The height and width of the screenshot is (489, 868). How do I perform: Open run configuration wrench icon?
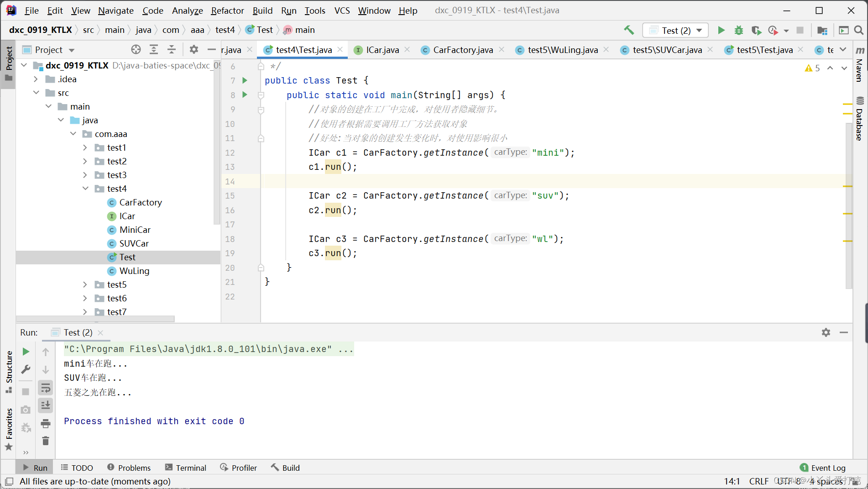coord(26,369)
